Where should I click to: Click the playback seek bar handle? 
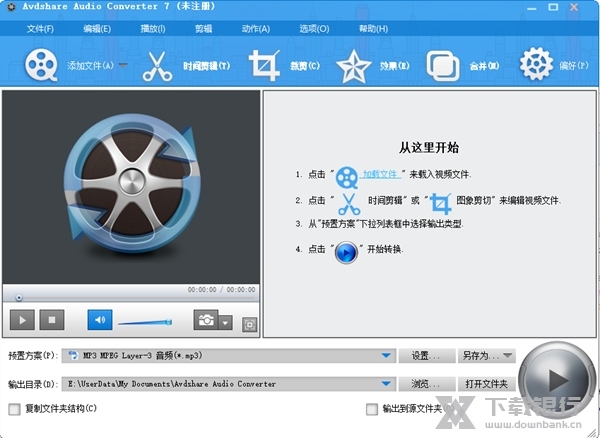pyautogui.click(x=18, y=298)
